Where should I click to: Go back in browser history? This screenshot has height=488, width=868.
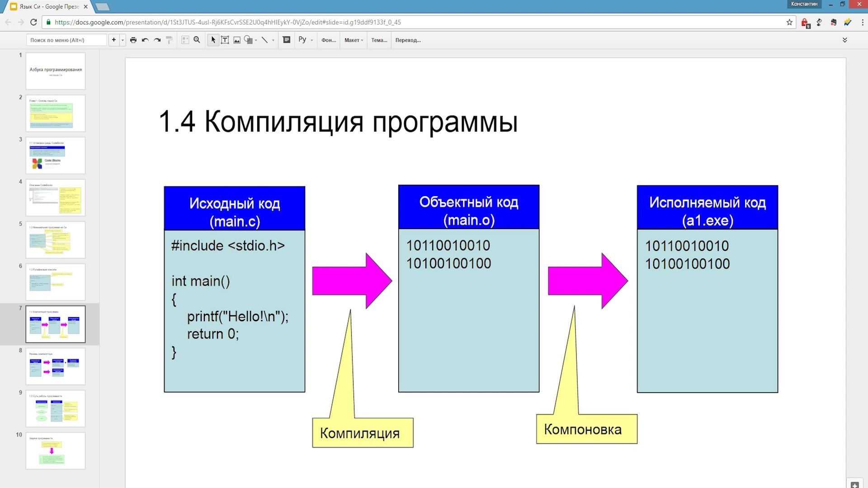coord(8,22)
